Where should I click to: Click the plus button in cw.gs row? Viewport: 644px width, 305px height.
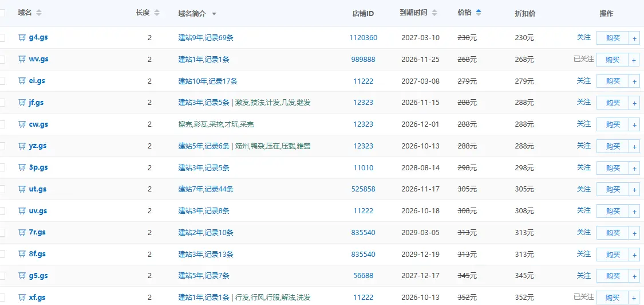pyautogui.click(x=634, y=124)
